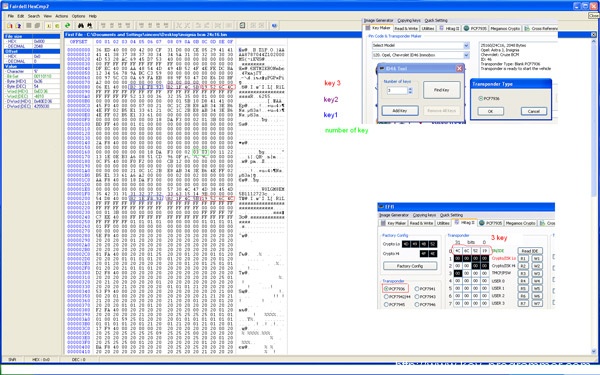Click the document report icon in toolbar
The height and width of the screenshot is (375, 600).
[x=242, y=26]
